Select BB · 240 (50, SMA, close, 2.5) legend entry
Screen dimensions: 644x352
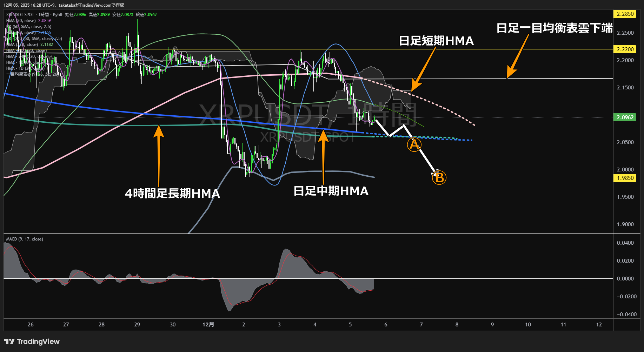[34, 39]
